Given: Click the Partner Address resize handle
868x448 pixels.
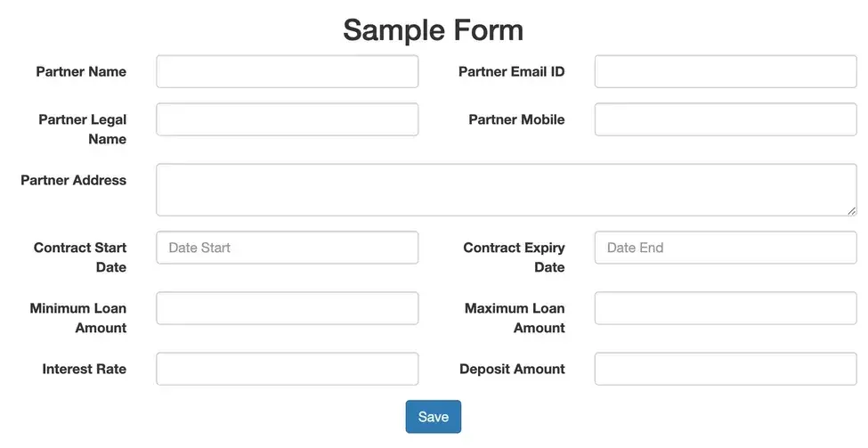Looking at the screenshot, I should [x=852, y=211].
